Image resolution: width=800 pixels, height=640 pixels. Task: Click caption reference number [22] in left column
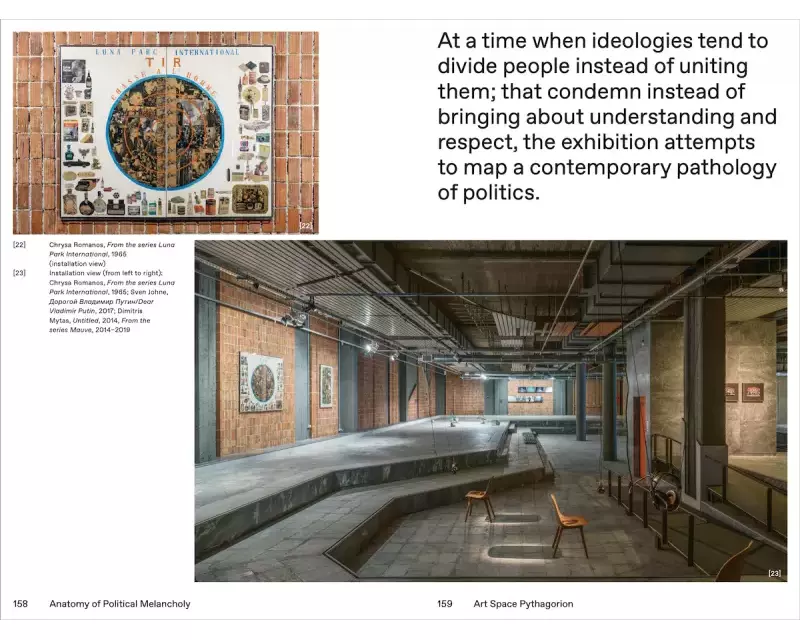coord(19,245)
